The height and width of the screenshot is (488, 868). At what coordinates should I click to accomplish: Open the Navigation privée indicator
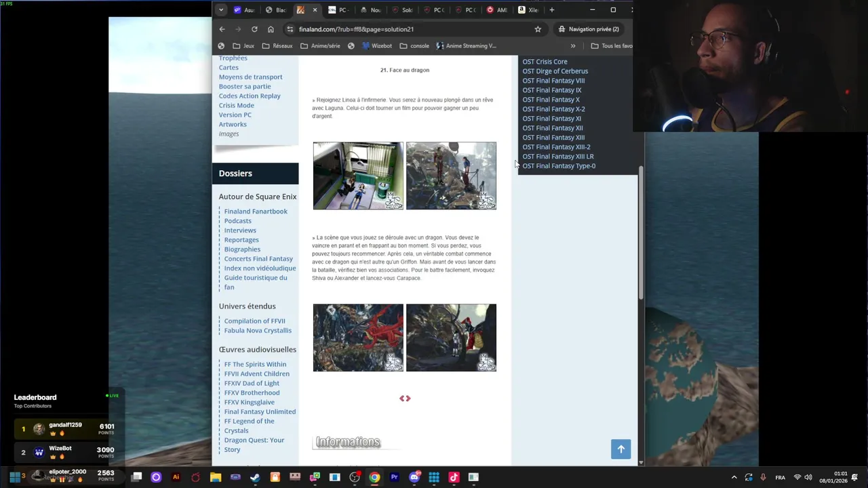click(589, 29)
